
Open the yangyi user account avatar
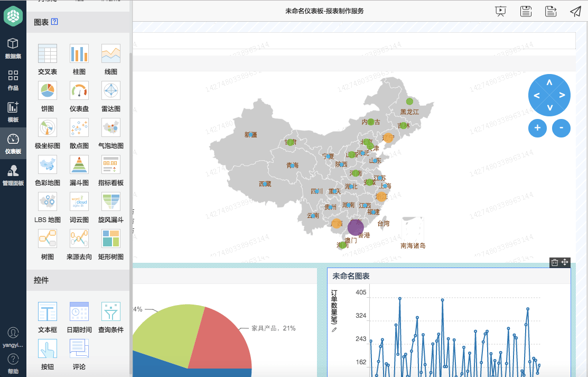point(13,333)
